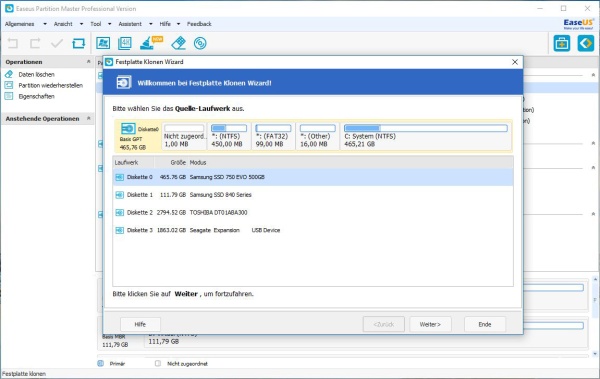Expand the dropdown arrow after Allgemeines
Image resolution: width=600 pixels, height=379 pixels.
(45, 24)
